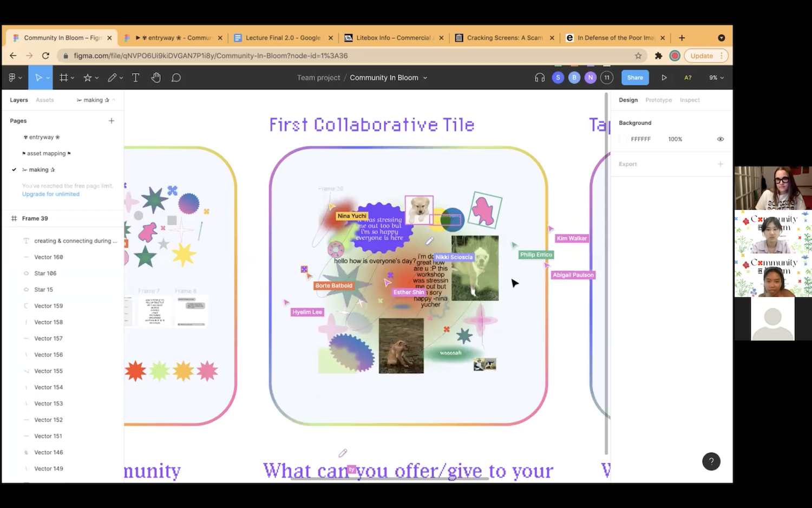Select the Text tool
Screen dimensions: 812x508
point(135,77)
